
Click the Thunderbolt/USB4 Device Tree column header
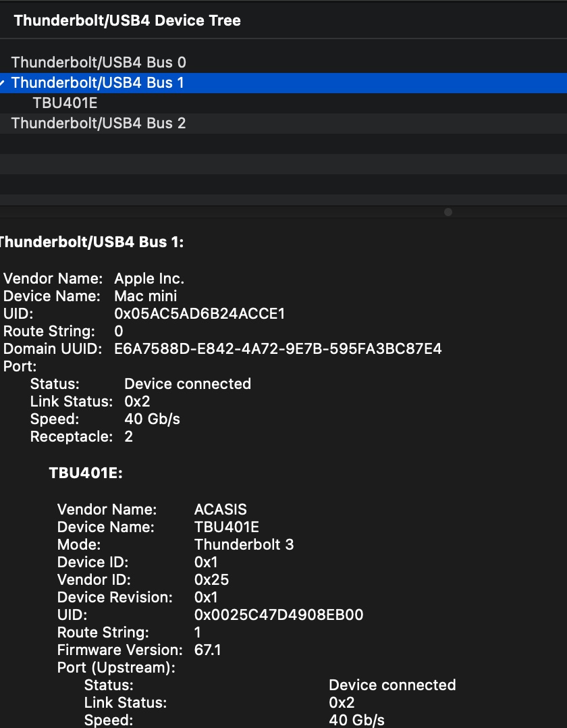point(127,20)
